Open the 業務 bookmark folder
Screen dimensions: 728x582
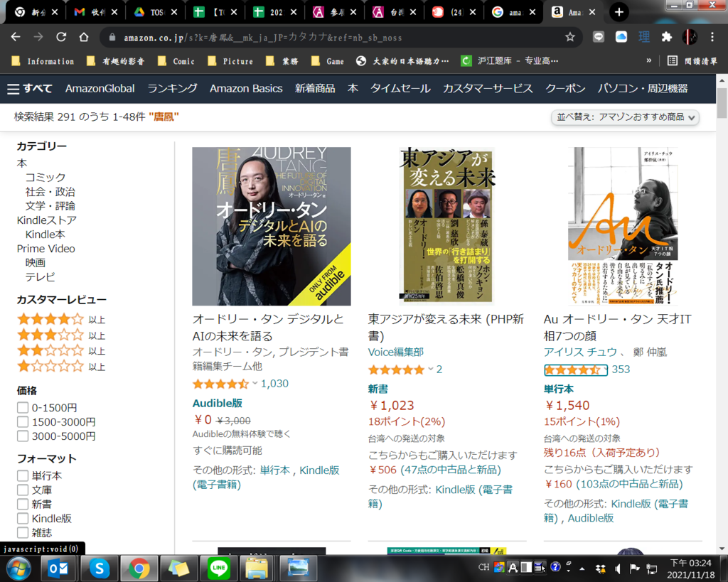tap(282, 61)
